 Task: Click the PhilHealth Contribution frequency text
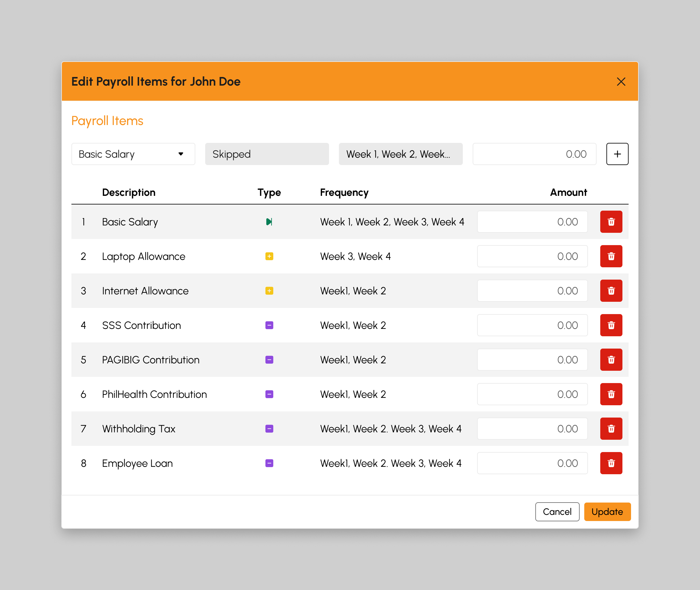click(353, 394)
